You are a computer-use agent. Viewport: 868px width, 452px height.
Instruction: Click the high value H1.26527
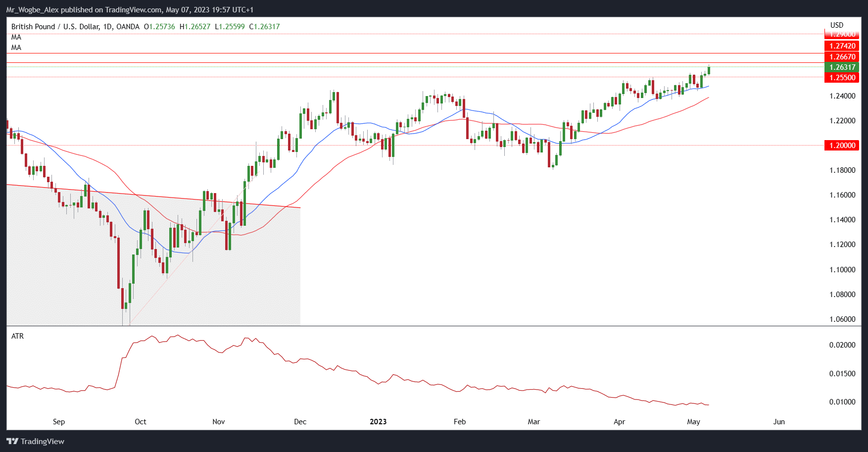[195, 27]
